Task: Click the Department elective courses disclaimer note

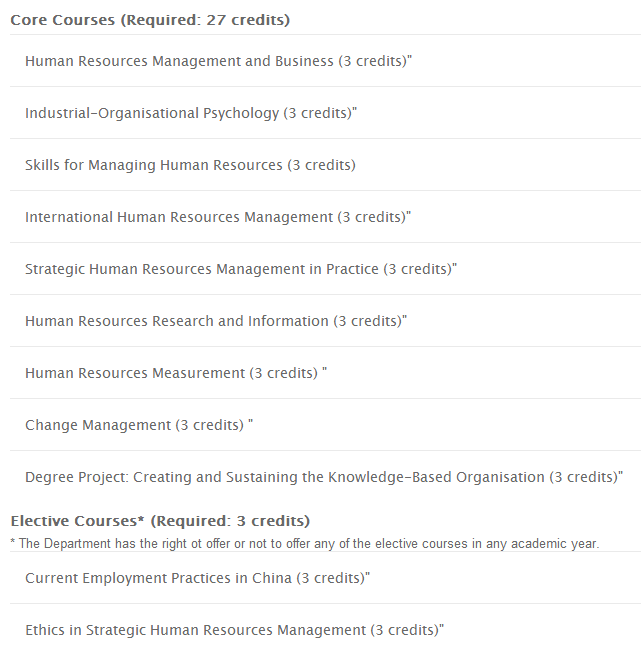Action: [305, 543]
